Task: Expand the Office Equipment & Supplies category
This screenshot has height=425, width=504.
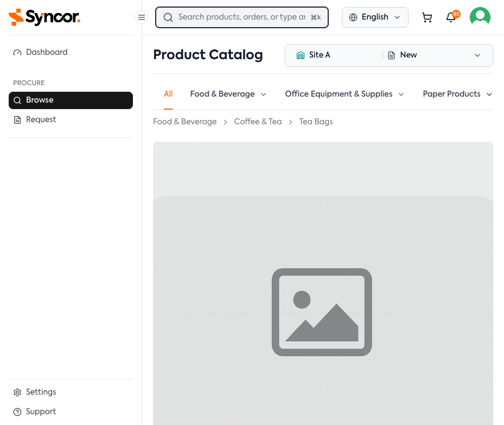Action: [x=344, y=94]
